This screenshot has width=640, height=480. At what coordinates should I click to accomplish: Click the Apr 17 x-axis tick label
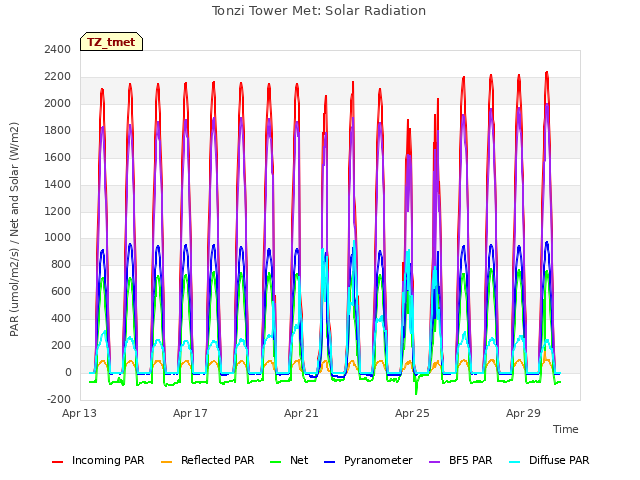point(190,413)
